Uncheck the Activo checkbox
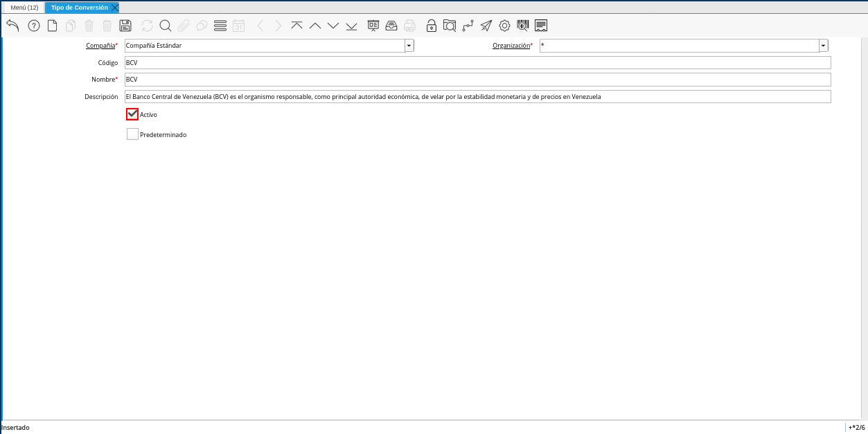Image resolution: width=868 pixels, height=434 pixels. pyautogui.click(x=132, y=114)
